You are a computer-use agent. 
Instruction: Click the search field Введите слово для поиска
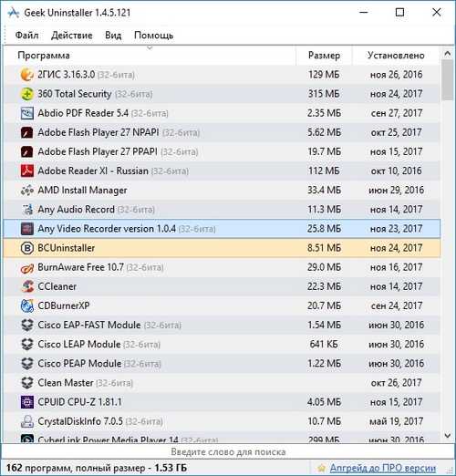[228, 451]
